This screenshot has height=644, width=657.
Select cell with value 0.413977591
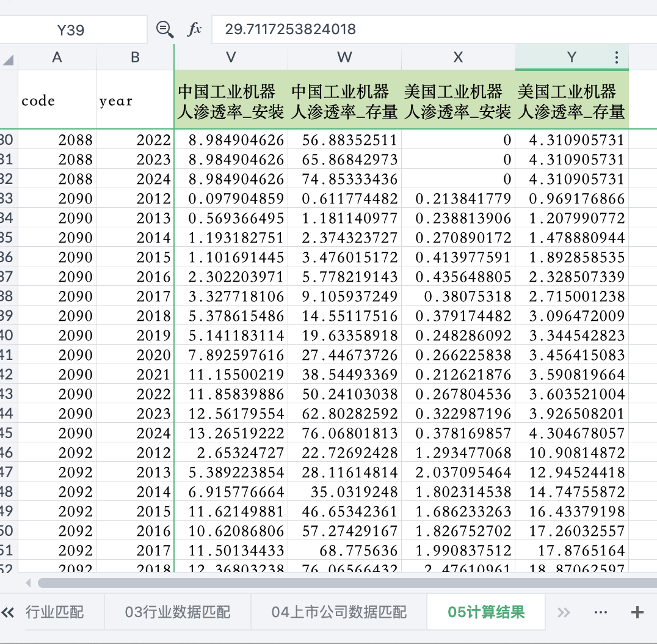pyautogui.click(x=458, y=257)
